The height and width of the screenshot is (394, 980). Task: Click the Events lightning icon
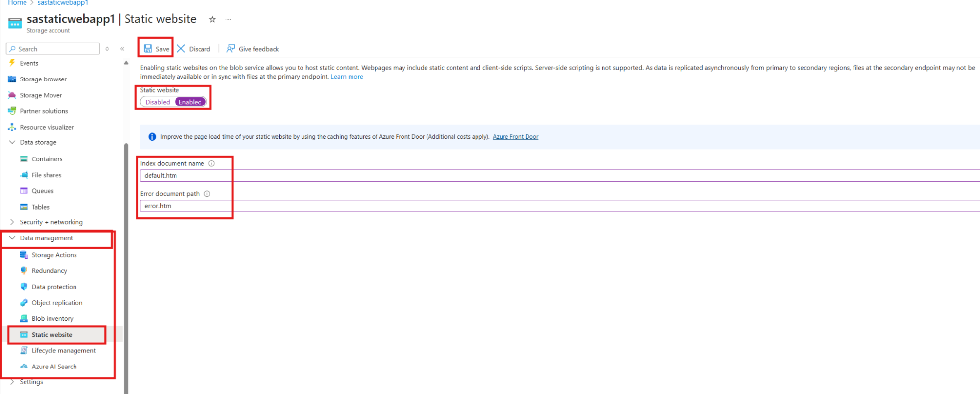click(12, 63)
